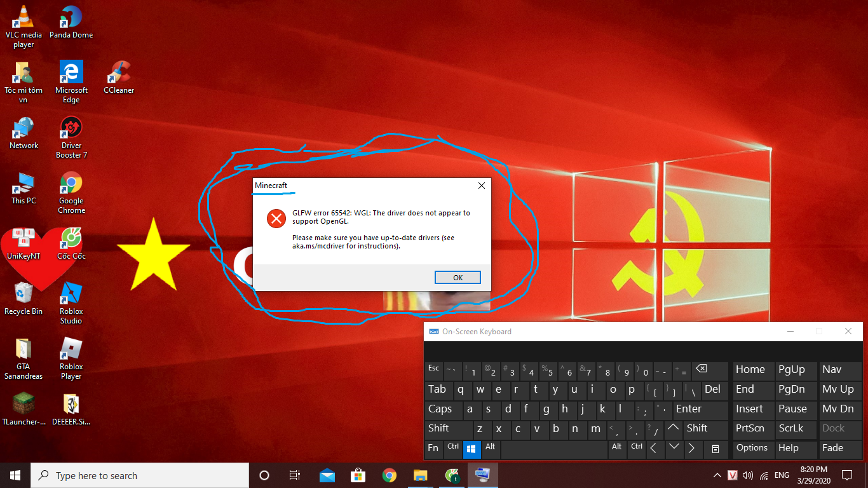Select the UniKeyNT desktop icon
Image resolution: width=868 pixels, height=488 pixels.
click(24, 243)
